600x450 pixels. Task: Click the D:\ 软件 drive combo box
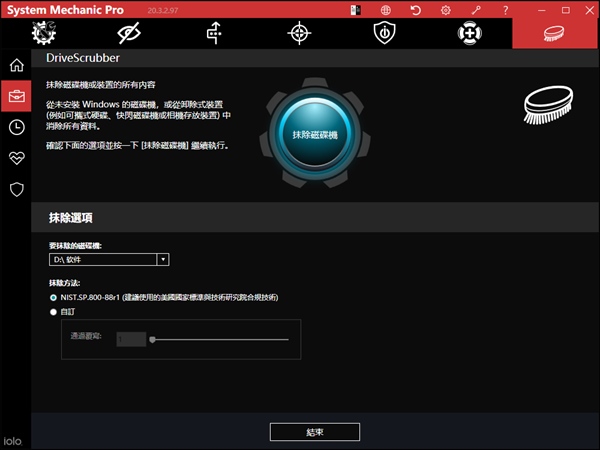point(109,259)
